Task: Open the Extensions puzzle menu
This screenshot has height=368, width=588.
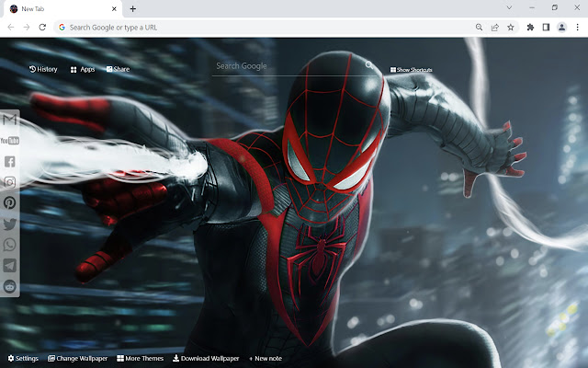Action: point(530,27)
